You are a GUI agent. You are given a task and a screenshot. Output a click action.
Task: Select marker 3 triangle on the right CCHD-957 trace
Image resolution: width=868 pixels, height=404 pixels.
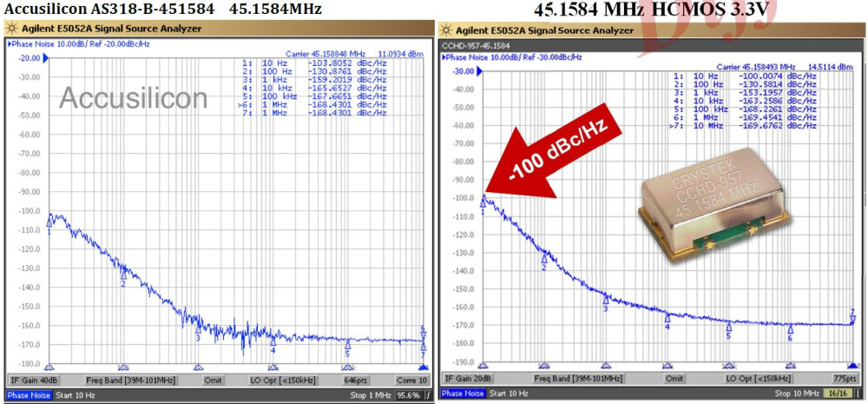pyautogui.click(x=606, y=300)
